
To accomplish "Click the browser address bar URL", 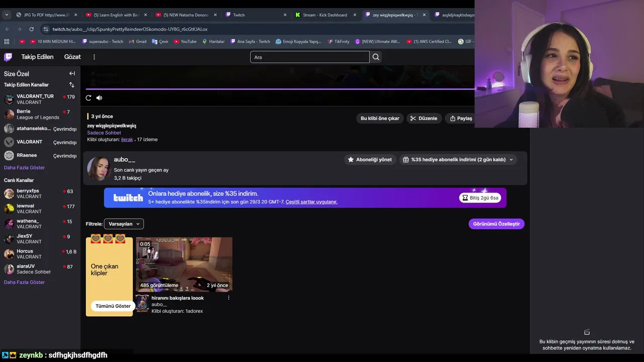I will [130, 29].
